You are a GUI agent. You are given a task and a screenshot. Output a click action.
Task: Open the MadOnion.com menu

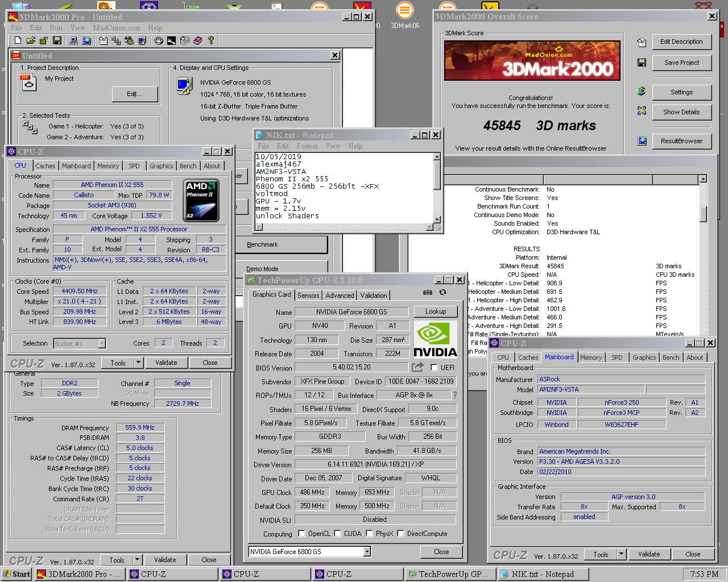pyautogui.click(x=117, y=28)
